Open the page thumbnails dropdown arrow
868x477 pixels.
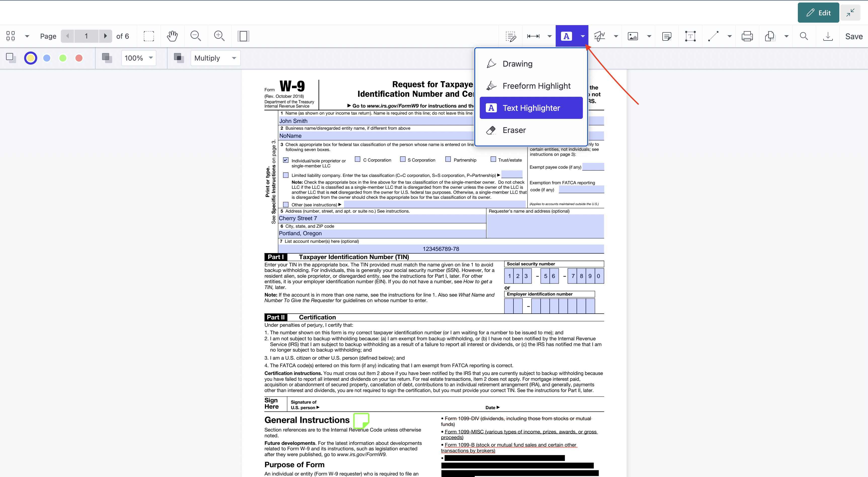(x=27, y=36)
